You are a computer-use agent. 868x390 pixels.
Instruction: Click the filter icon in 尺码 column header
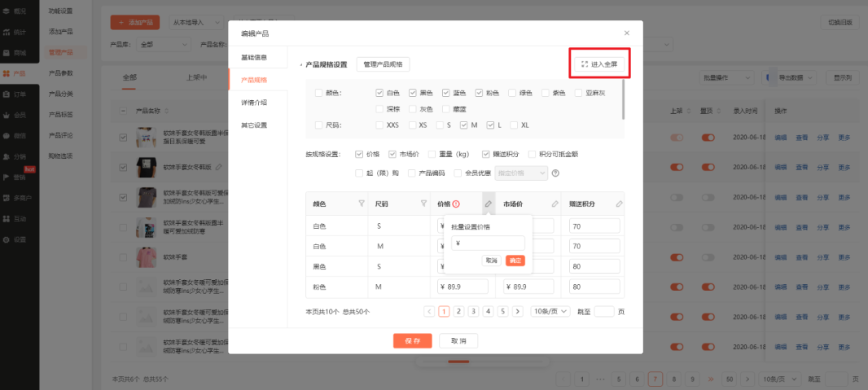423,204
